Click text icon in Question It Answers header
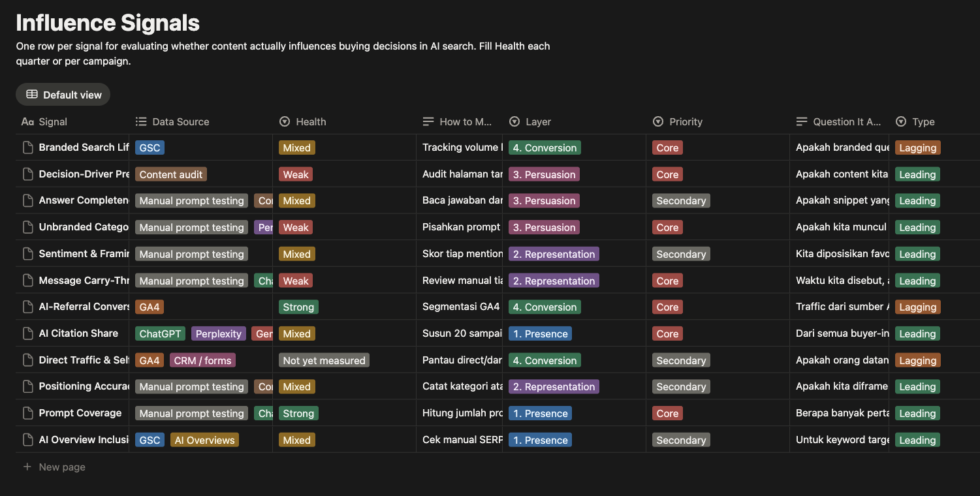 point(802,121)
